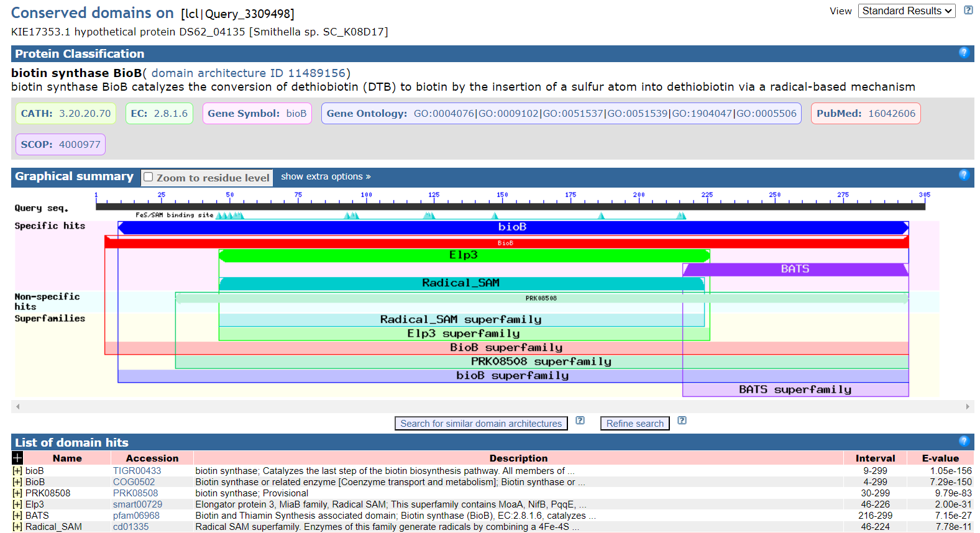Select the Elp3 superfamily bar
The width and height of the screenshot is (980, 533).
[x=464, y=334]
